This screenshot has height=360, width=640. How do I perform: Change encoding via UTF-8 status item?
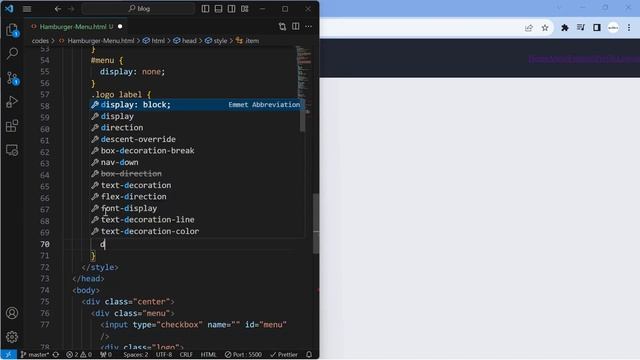coord(164,354)
